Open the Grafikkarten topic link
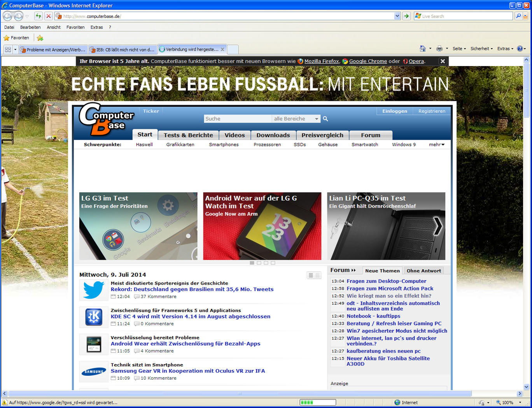The image size is (532, 408). 180,144
